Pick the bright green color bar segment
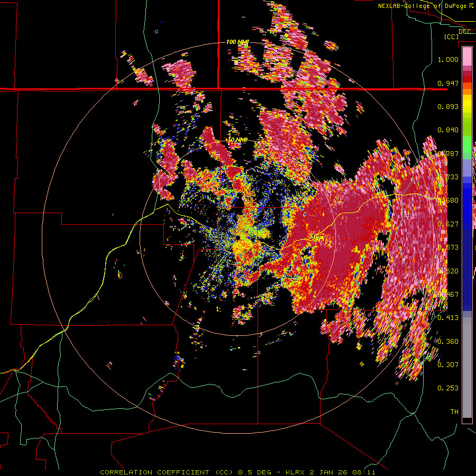This screenshot has width=476, height=476. [x=467, y=144]
